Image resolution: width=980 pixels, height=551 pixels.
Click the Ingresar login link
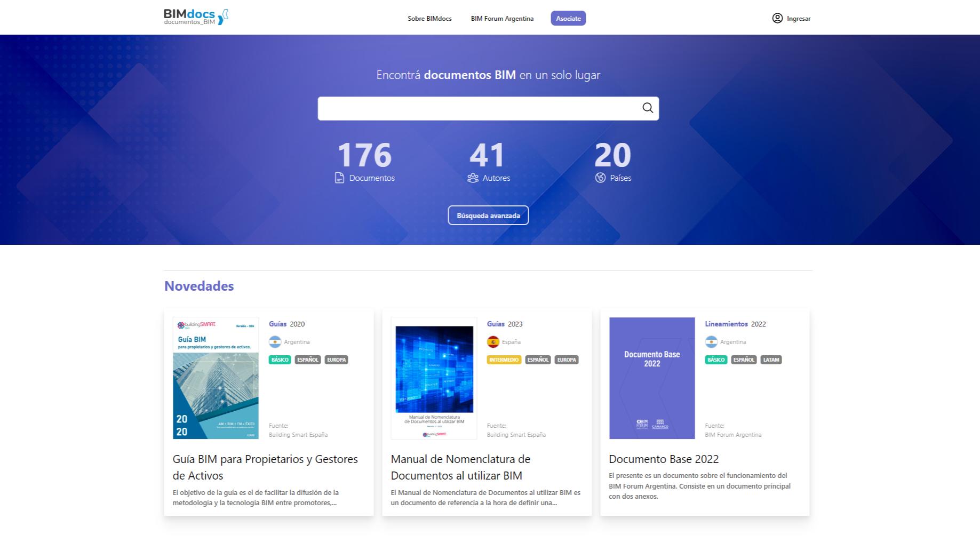(798, 19)
